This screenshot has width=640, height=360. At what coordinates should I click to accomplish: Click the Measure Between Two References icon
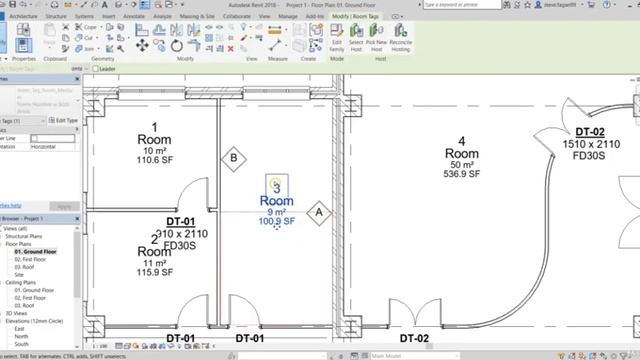(x=275, y=46)
